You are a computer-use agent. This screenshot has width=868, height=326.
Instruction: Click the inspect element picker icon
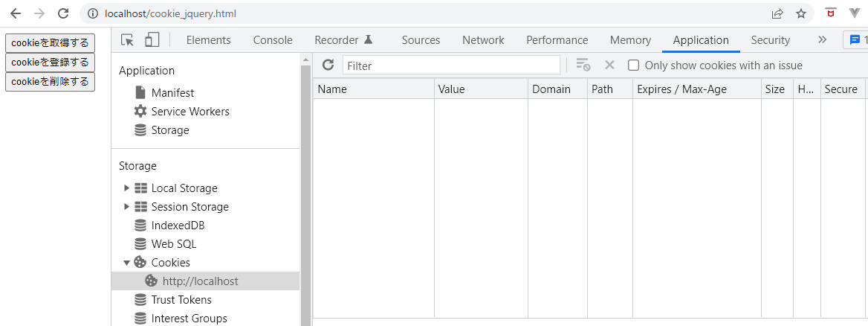click(127, 40)
